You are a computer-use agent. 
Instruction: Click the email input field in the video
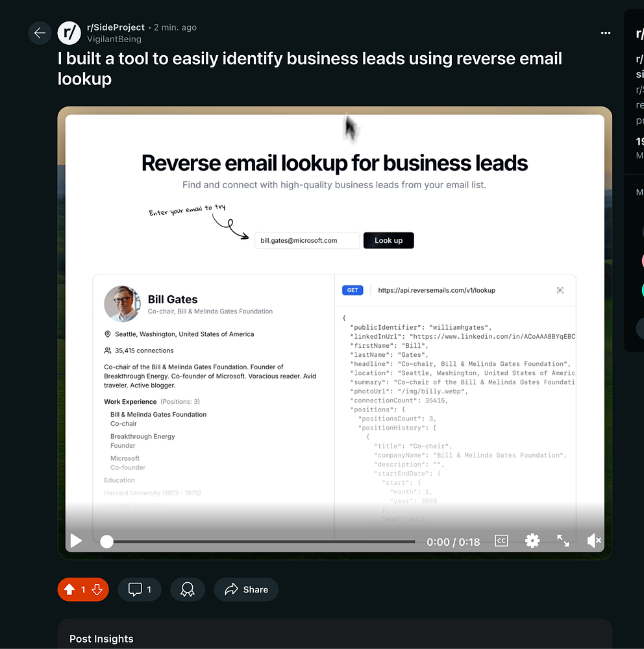coord(307,241)
